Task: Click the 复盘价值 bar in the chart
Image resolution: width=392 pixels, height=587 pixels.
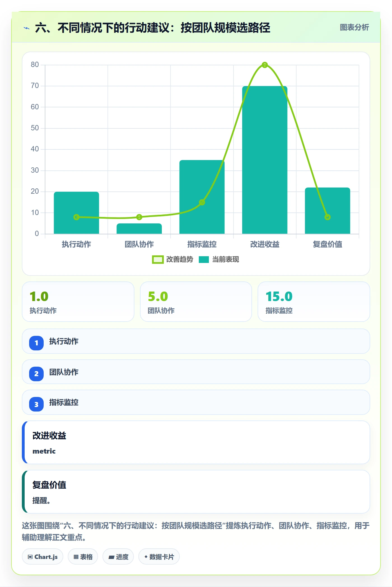Action: 327,211
